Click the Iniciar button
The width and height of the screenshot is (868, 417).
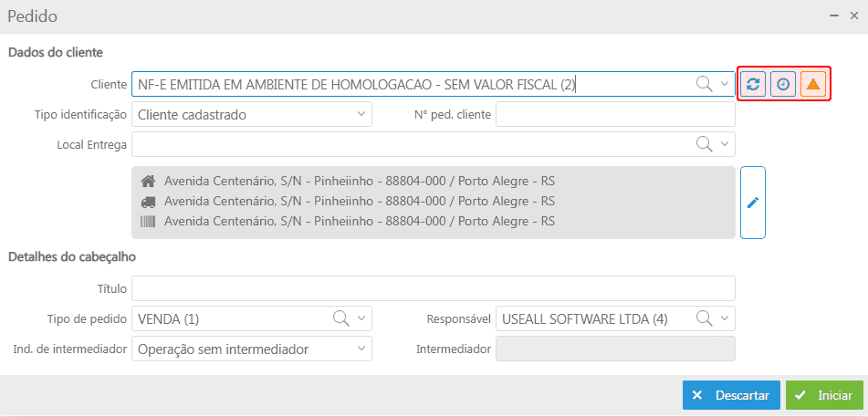pos(824,395)
